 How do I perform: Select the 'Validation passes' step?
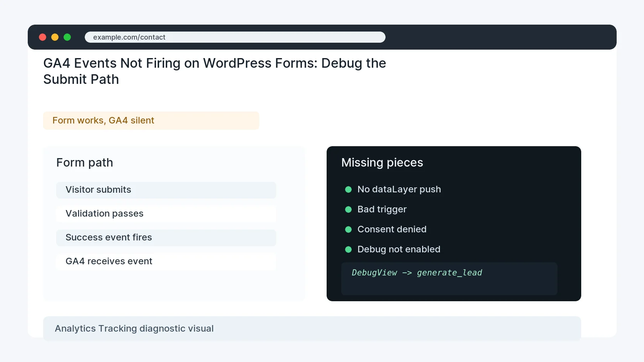pyautogui.click(x=166, y=214)
